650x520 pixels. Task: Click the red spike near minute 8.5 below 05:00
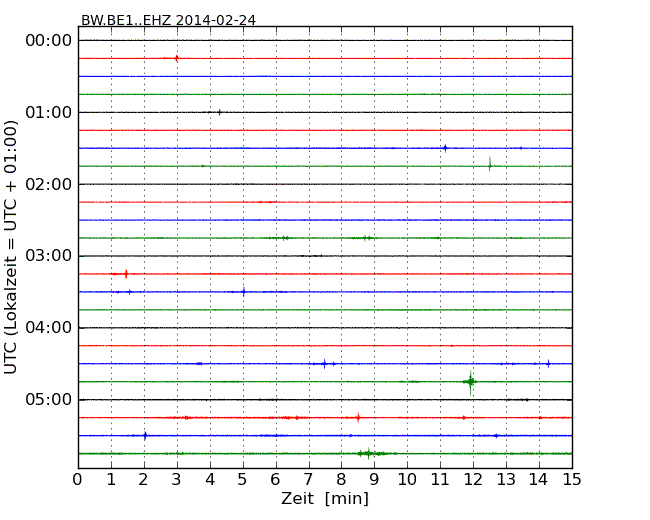click(x=358, y=418)
